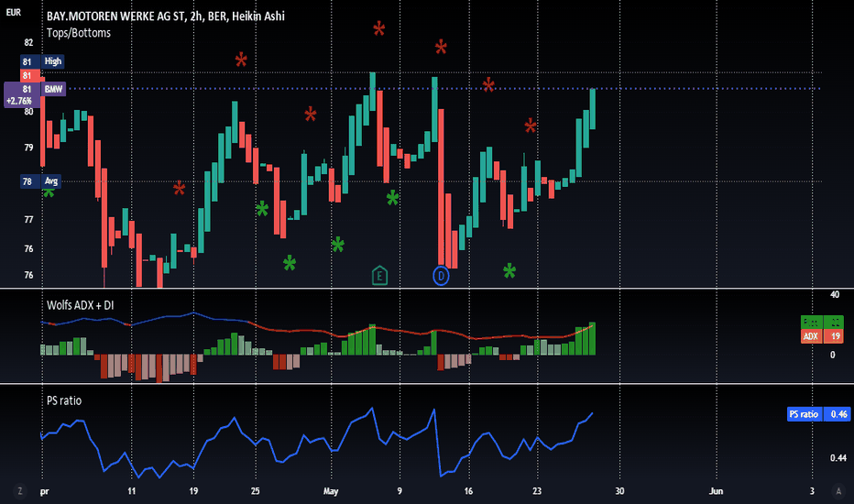Viewport: 854px width, 504px height.
Task: Click the 'Jun' date on the time axis
Action: 716,491
